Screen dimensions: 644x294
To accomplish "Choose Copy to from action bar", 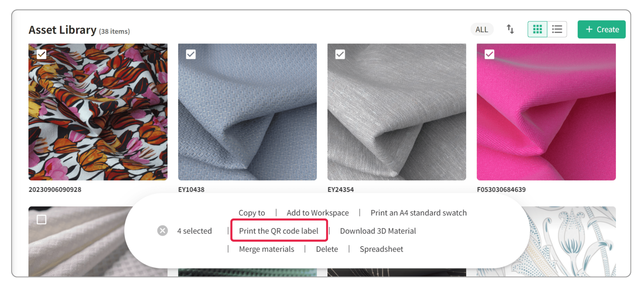I will pyautogui.click(x=252, y=213).
